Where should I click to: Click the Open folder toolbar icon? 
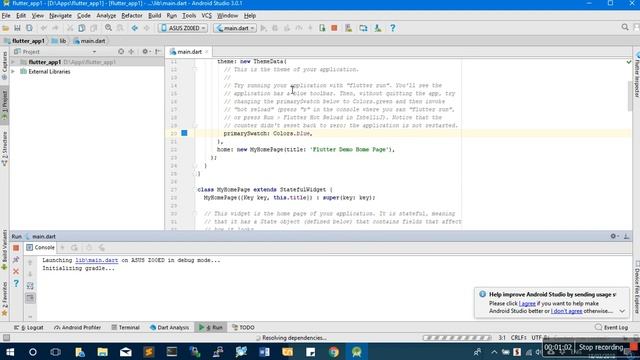click(x=6, y=28)
